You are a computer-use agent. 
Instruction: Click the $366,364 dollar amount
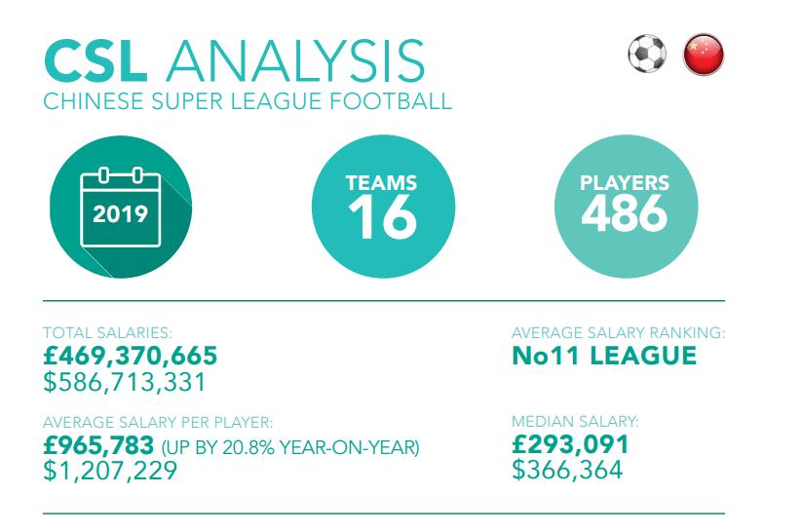click(x=567, y=471)
